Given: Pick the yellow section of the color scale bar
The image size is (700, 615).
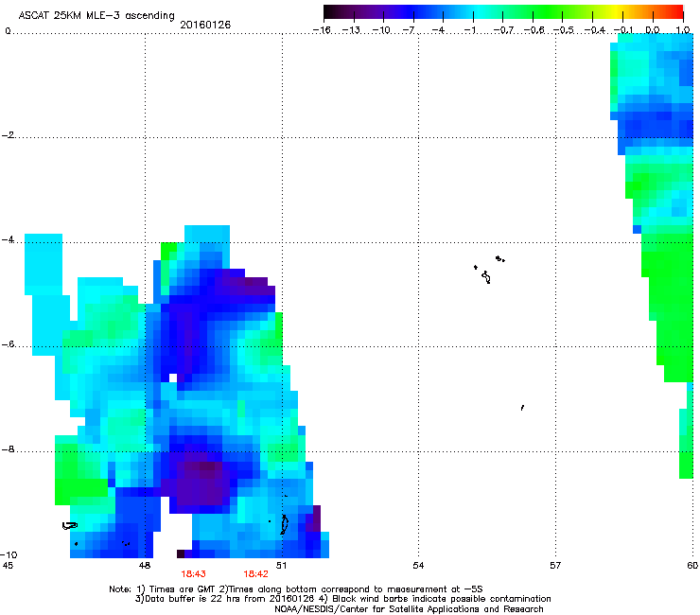Looking at the screenshot, I should 618,11.
